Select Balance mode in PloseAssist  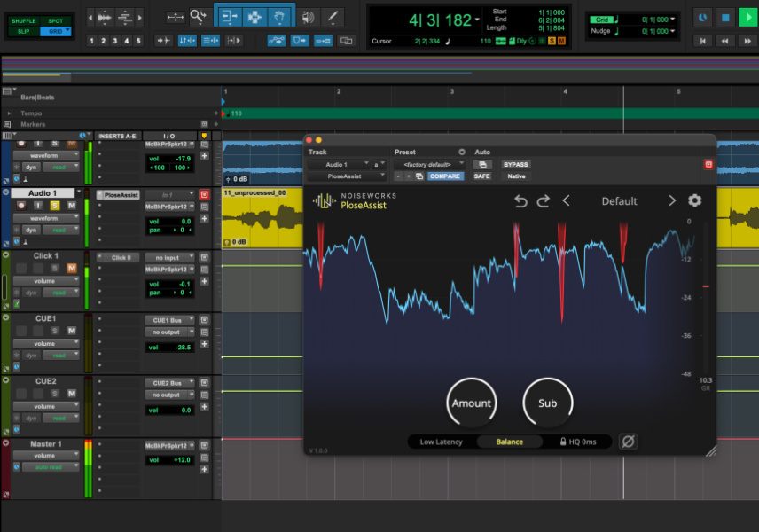point(509,442)
